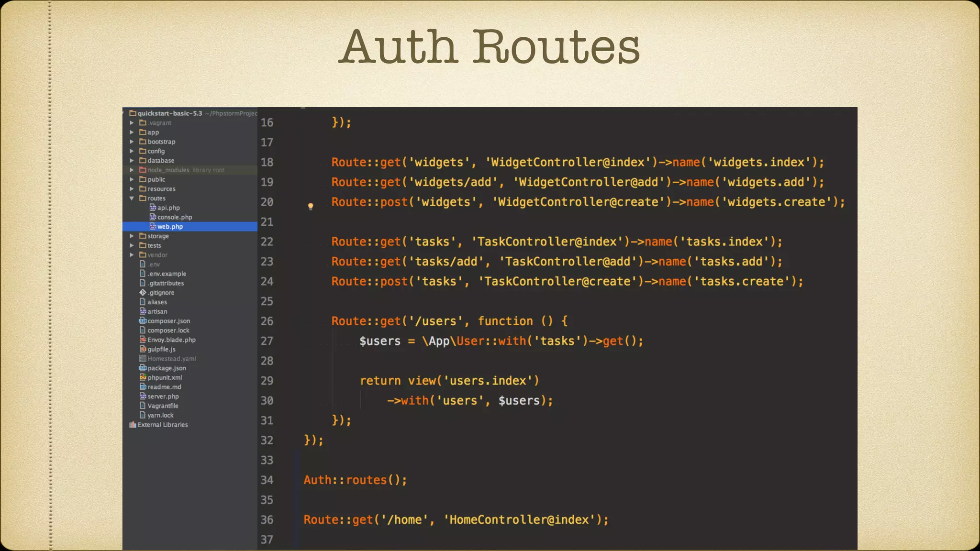Select the bootstrap folder label
This screenshot has height=551, width=980.
tap(161, 142)
